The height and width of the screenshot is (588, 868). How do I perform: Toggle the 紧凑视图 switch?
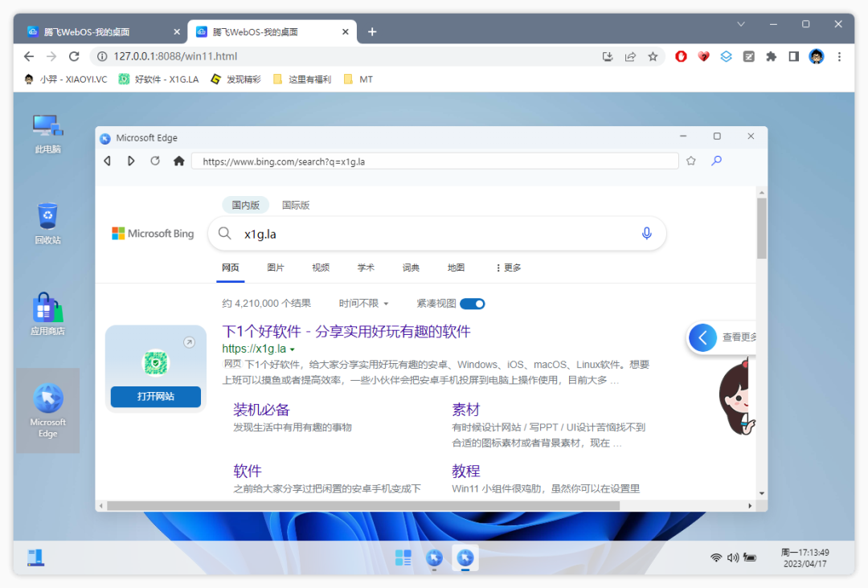pos(473,304)
